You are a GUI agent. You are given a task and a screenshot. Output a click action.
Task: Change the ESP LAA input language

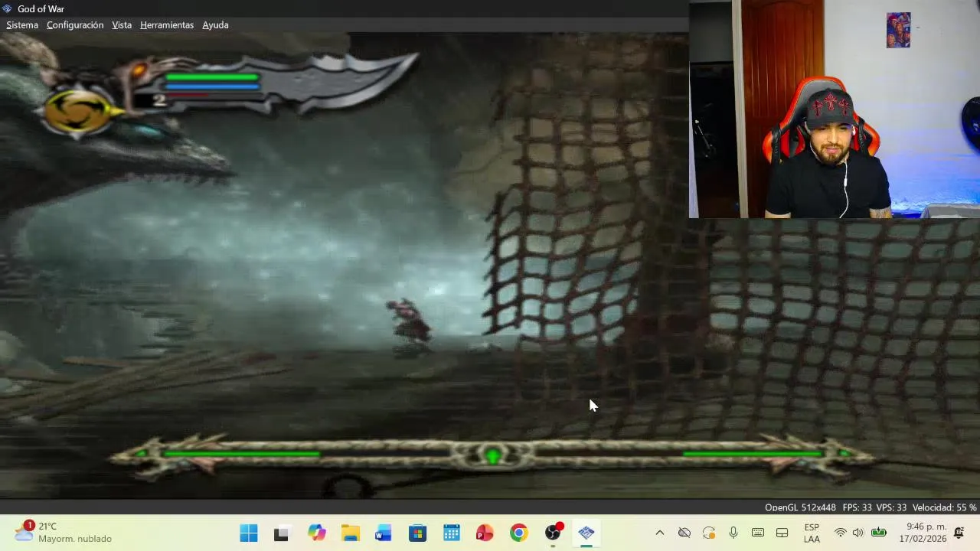coord(812,533)
